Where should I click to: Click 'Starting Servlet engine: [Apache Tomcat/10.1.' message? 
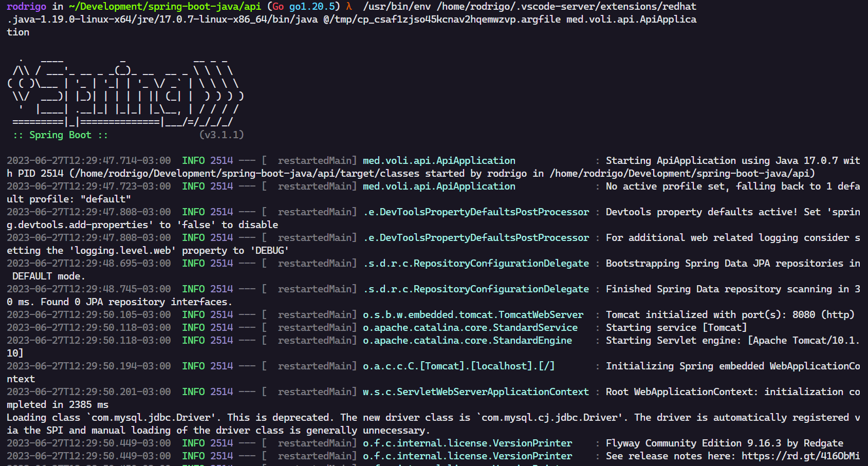click(x=733, y=340)
